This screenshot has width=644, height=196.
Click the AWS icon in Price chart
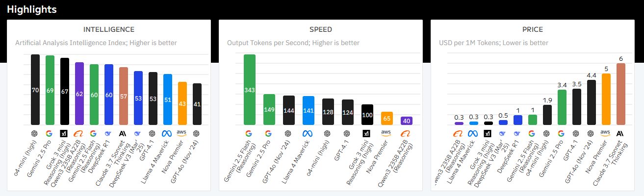(606, 133)
